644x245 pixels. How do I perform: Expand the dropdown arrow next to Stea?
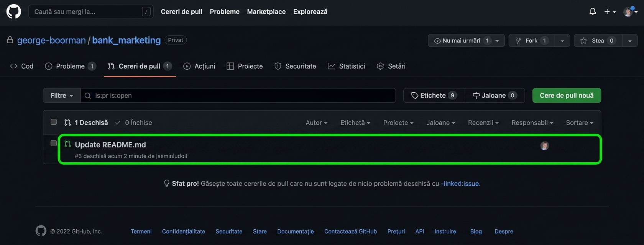pos(630,41)
